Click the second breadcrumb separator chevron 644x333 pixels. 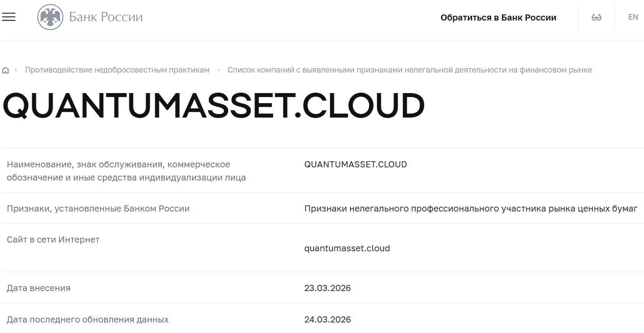pos(218,69)
